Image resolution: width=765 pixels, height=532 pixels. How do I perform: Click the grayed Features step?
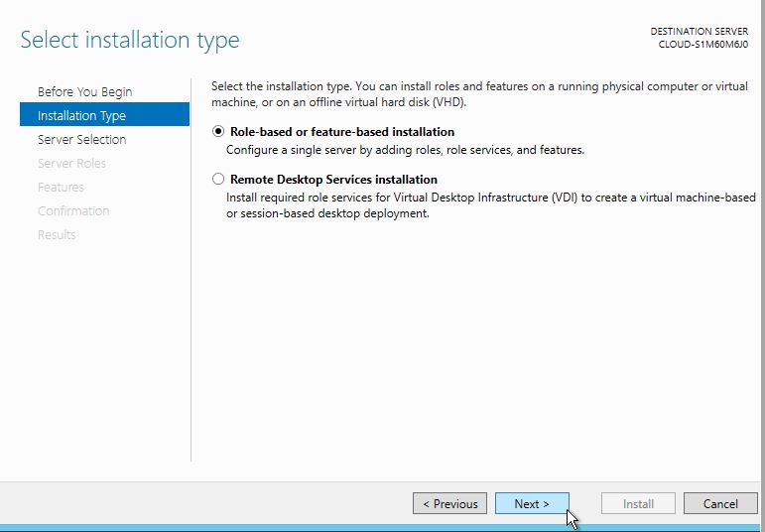[x=61, y=188]
